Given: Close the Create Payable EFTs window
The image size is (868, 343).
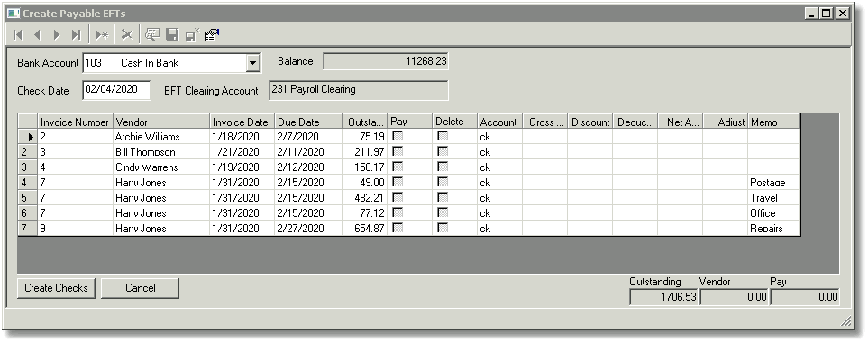Looking at the screenshot, I should click(x=842, y=14).
